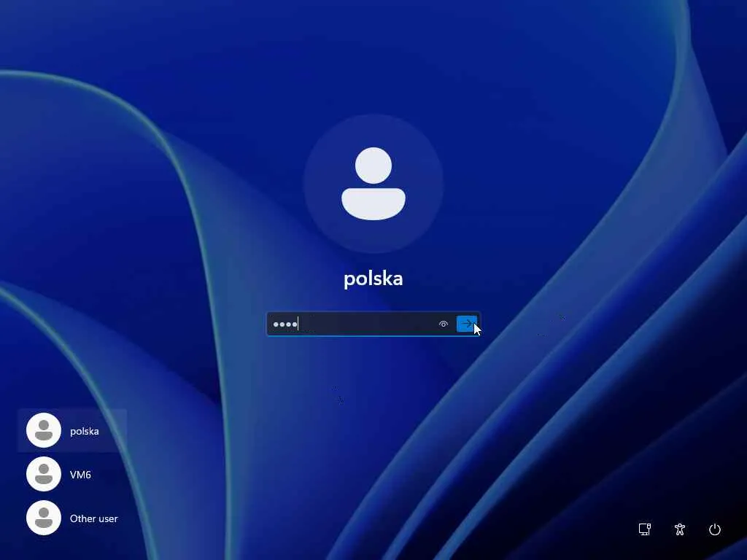Click the VM6 account avatar
This screenshot has height=560, width=747.
coord(44,474)
